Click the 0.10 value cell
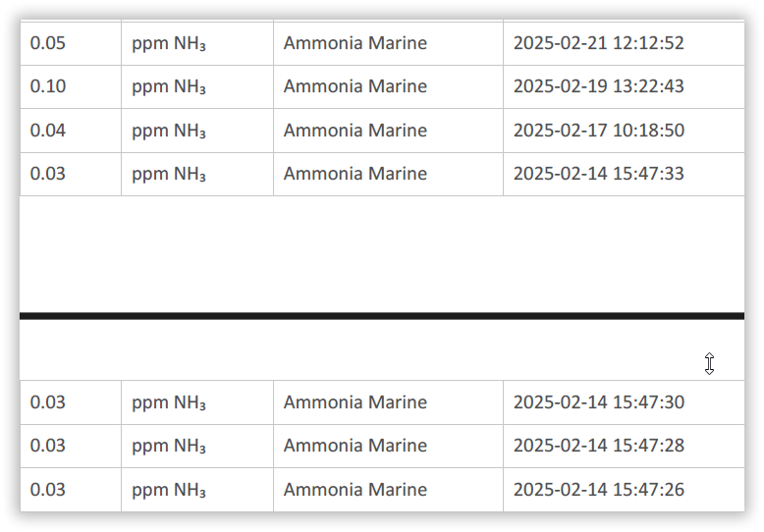The width and height of the screenshot is (764, 532). (71, 86)
